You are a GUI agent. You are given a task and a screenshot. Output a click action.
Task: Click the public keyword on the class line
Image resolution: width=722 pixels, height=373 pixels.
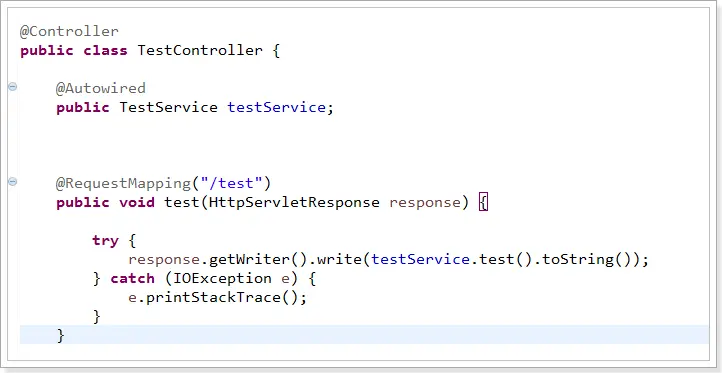point(47,50)
